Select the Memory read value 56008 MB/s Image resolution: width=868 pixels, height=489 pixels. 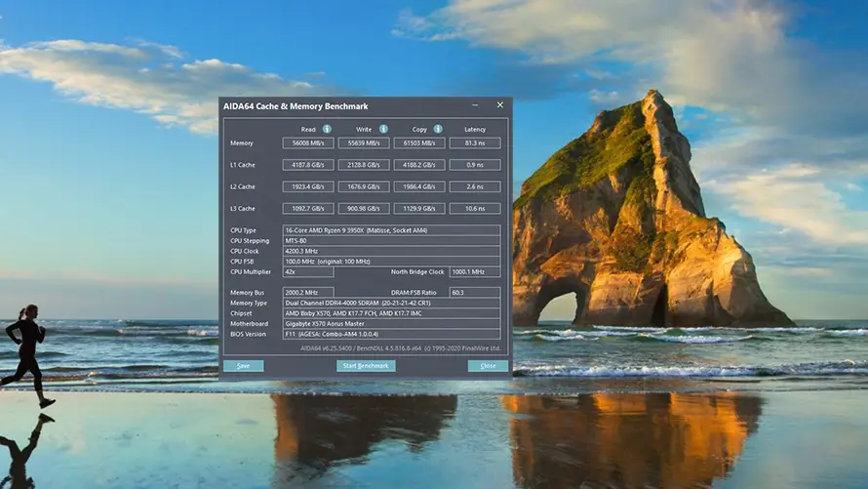(x=308, y=143)
